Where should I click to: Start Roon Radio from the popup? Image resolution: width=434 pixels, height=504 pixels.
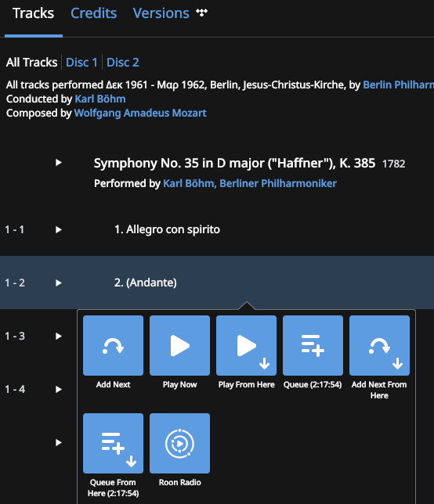[179, 443]
